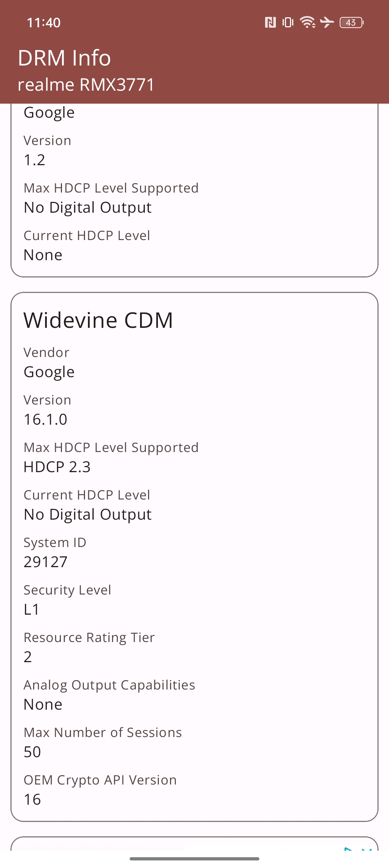The image size is (389, 868).
Task: Tap the OEM Crypto API Version value 16
Action: pyautogui.click(x=32, y=799)
